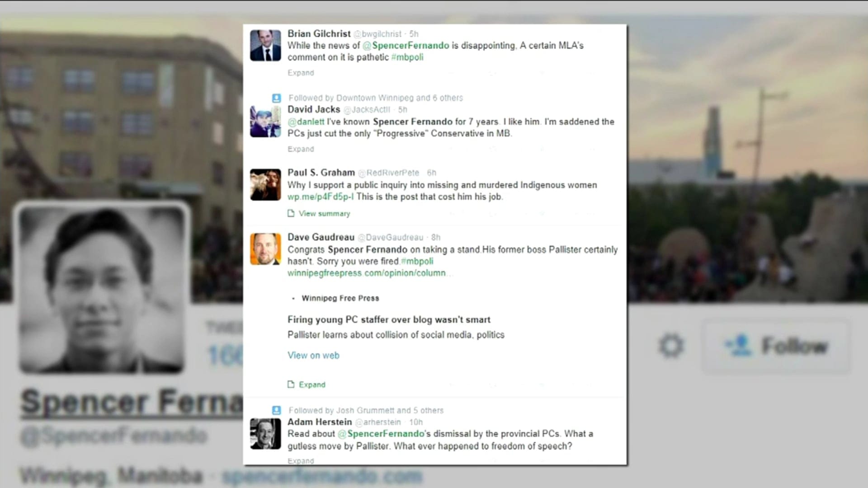Click the document icon beside Dave Gaudreau's Expand

click(x=291, y=385)
